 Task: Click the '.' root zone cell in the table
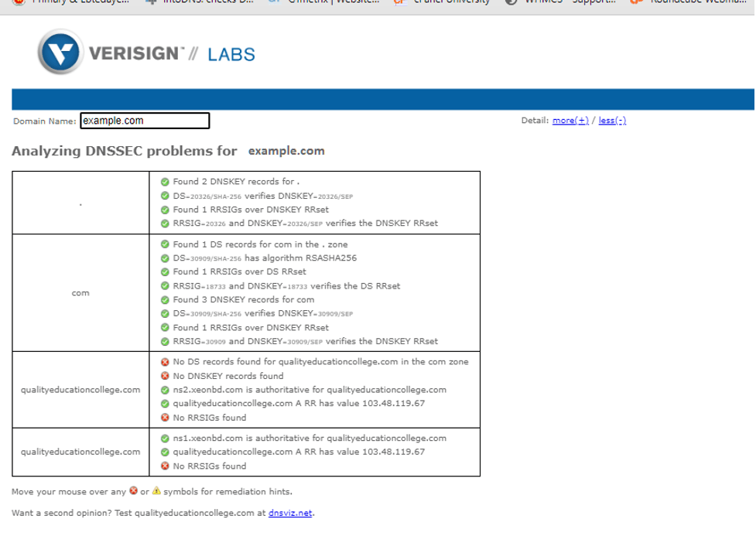click(80, 203)
